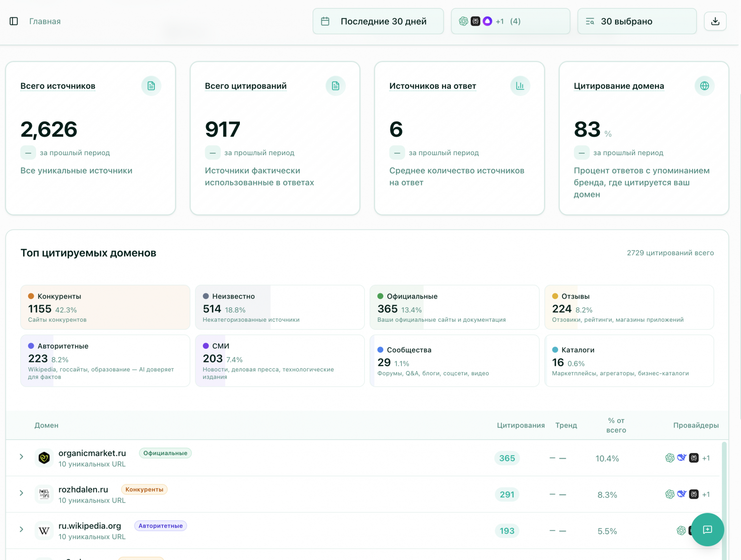Expand the organicmarket.ru row
This screenshot has width=741, height=560.
pyautogui.click(x=21, y=457)
